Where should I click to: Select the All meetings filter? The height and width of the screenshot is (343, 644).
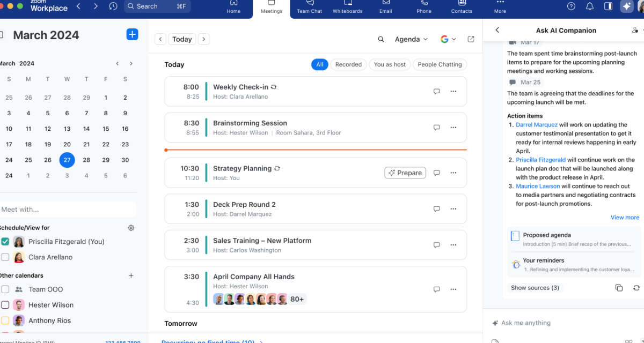point(320,64)
